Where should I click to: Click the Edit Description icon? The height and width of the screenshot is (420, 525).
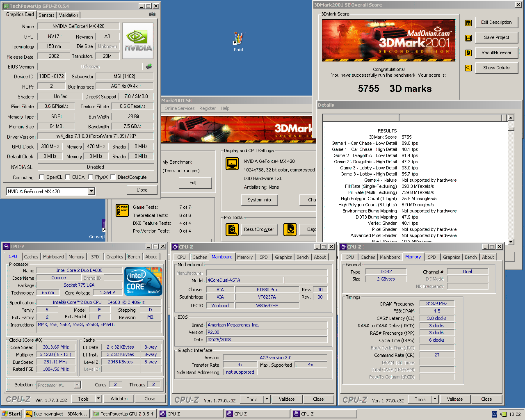pyautogui.click(x=468, y=23)
